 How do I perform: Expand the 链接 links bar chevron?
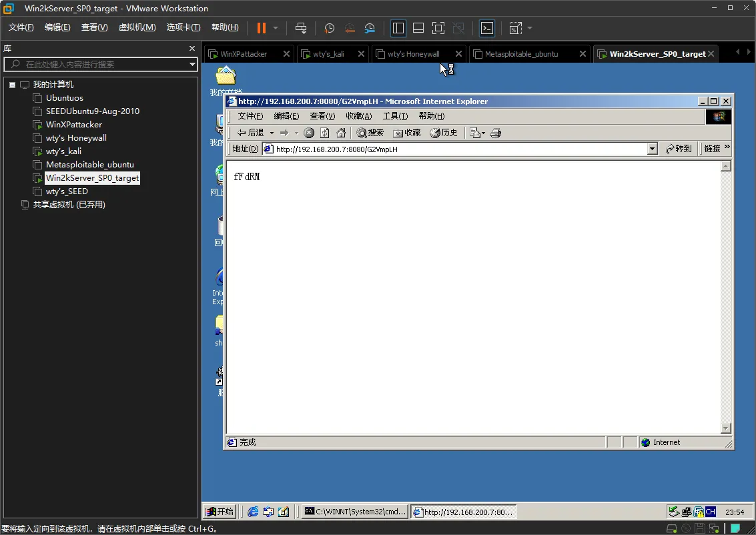(x=727, y=147)
